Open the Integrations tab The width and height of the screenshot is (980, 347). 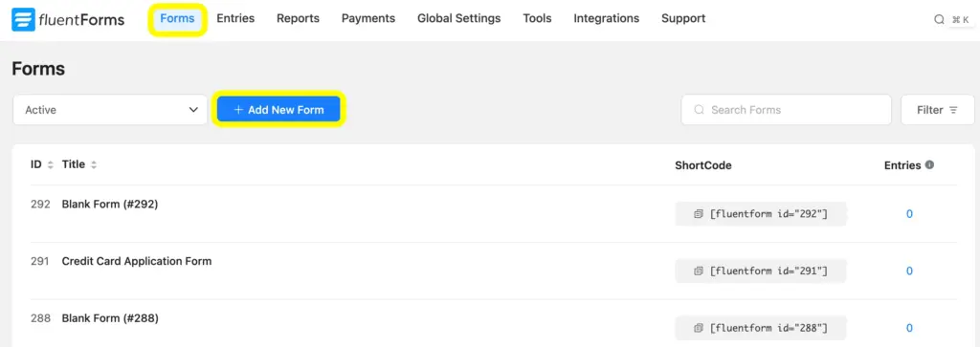606,19
